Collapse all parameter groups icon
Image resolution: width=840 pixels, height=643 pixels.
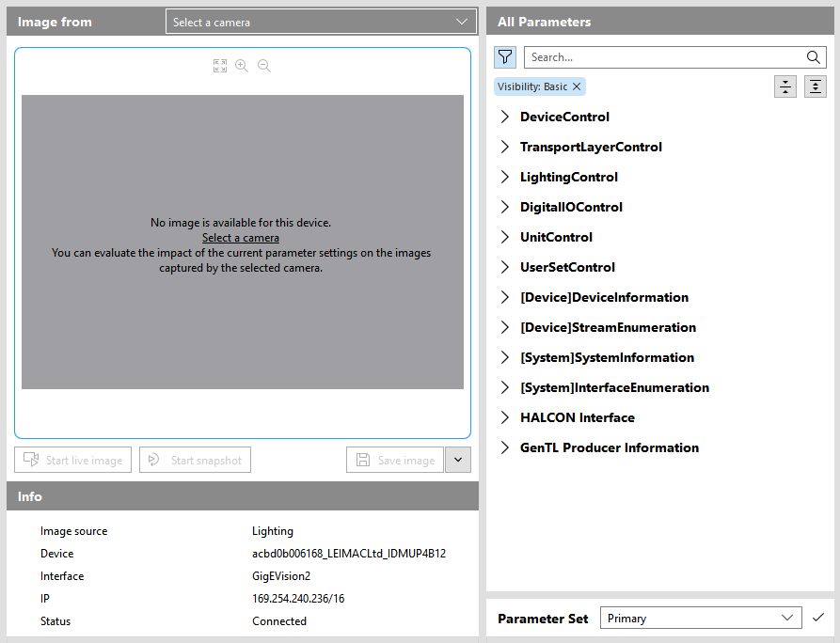click(x=785, y=86)
